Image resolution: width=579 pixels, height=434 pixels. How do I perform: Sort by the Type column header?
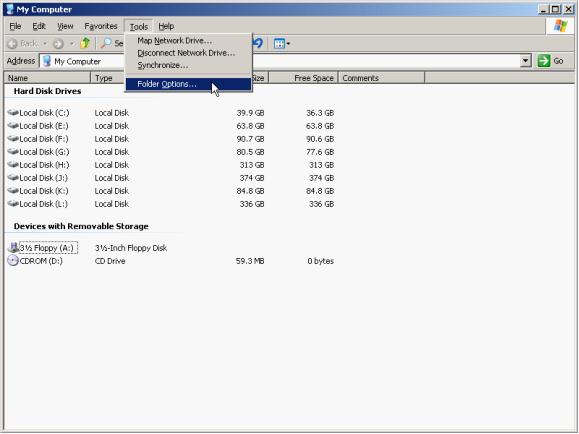pos(108,78)
